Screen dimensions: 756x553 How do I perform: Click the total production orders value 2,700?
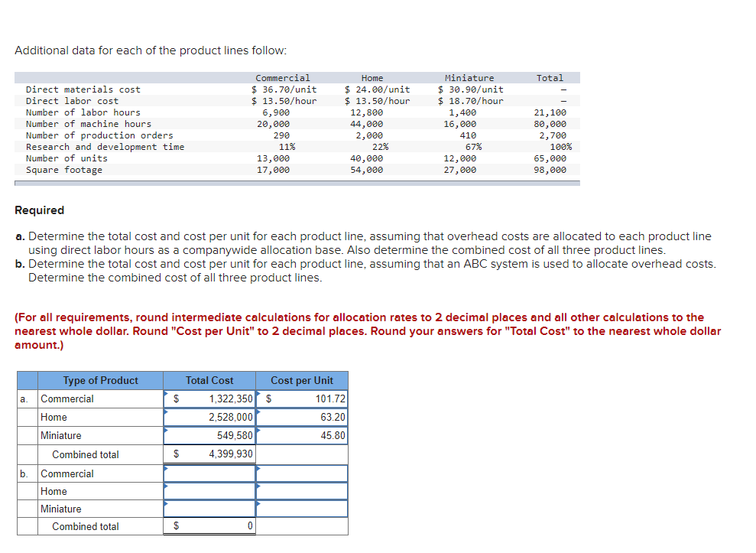[x=553, y=135]
